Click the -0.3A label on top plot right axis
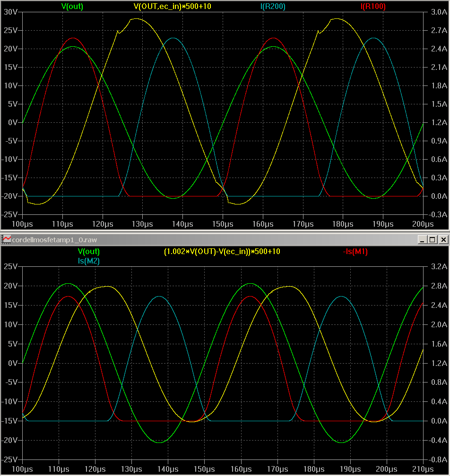 point(438,214)
